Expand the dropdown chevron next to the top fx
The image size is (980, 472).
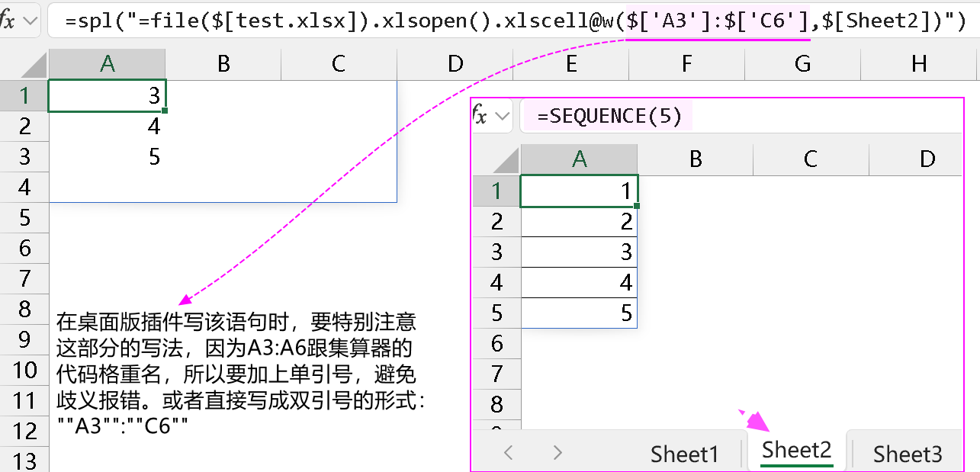[31, 21]
